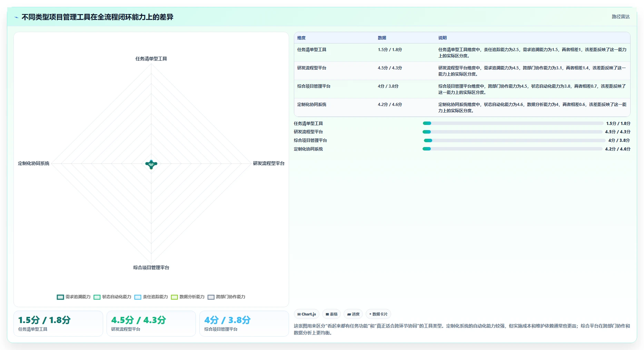Click the 说明 table column header

pos(443,38)
